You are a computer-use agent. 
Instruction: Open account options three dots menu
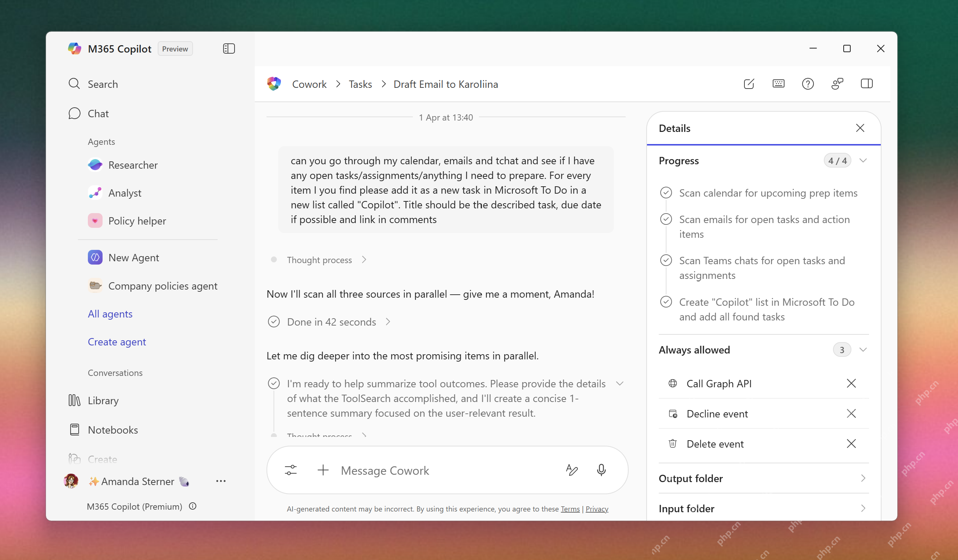[x=221, y=481]
